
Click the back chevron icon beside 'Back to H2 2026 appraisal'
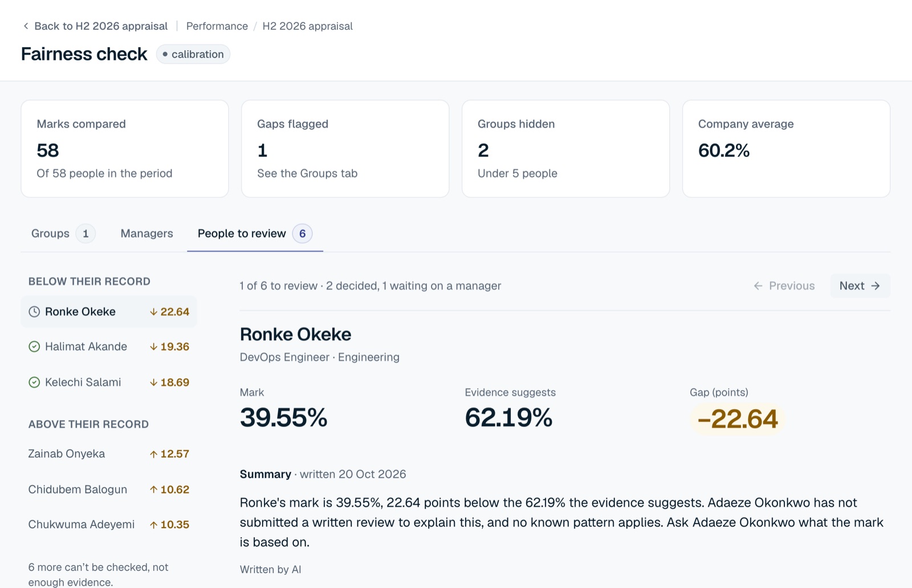(x=26, y=26)
